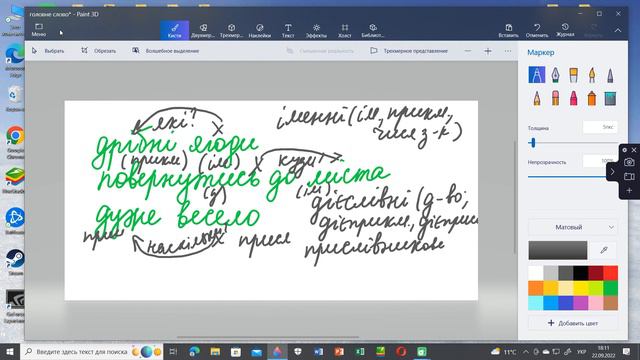Switch to the Текст tab

click(x=288, y=30)
